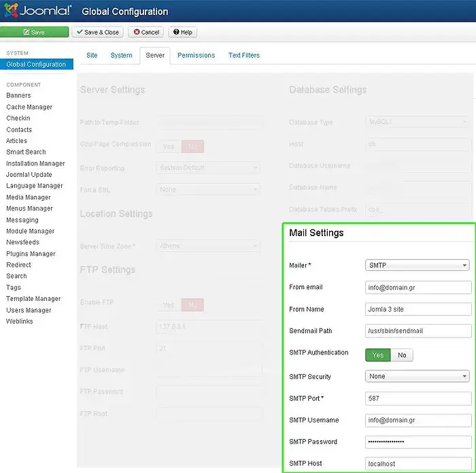Click the SMTP Host field
The image size is (476, 473).
(418, 463)
